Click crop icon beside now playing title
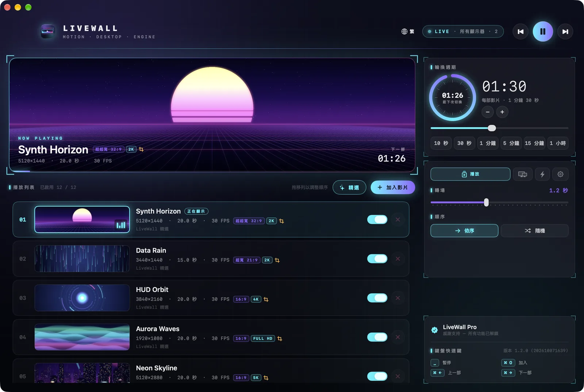Screen dimensions: 584x392 [141, 149]
